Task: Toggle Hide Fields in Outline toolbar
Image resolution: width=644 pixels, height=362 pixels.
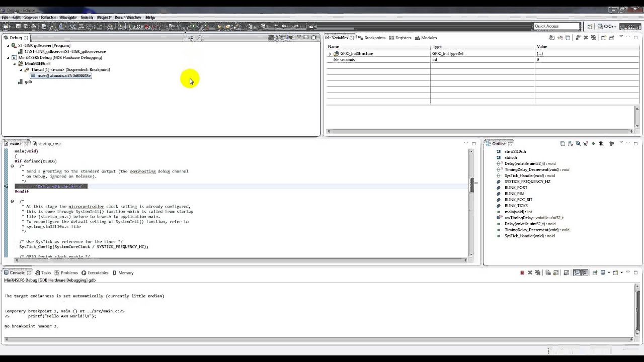Action: click(578, 143)
